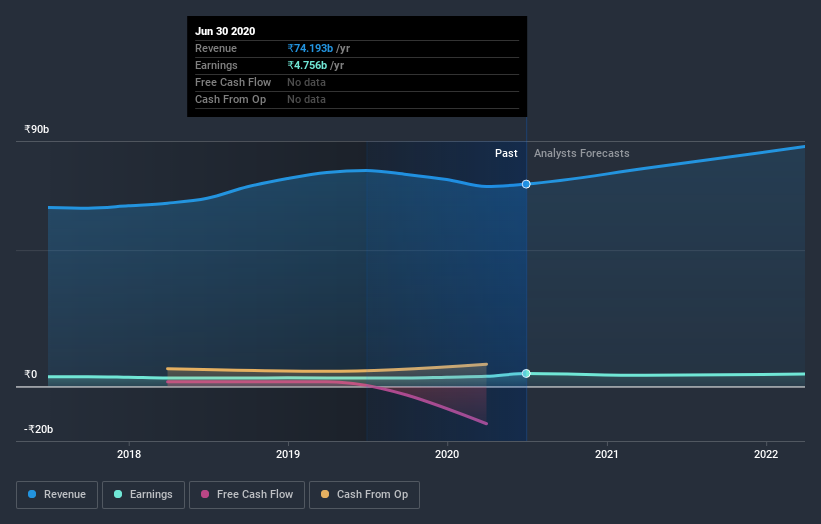Click the -₹20b y-axis label
The width and height of the screenshot is (821, 524).
click(38, 429)
